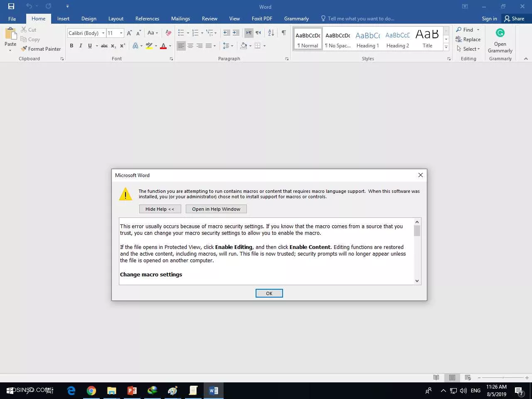532x399 pixels.
Task: Open Google Chrome from taskbar
Action: 91,391
